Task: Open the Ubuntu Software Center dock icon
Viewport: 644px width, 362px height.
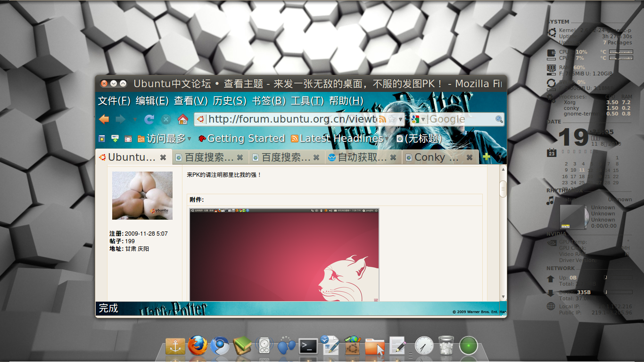Action: [x=352, y=346]
